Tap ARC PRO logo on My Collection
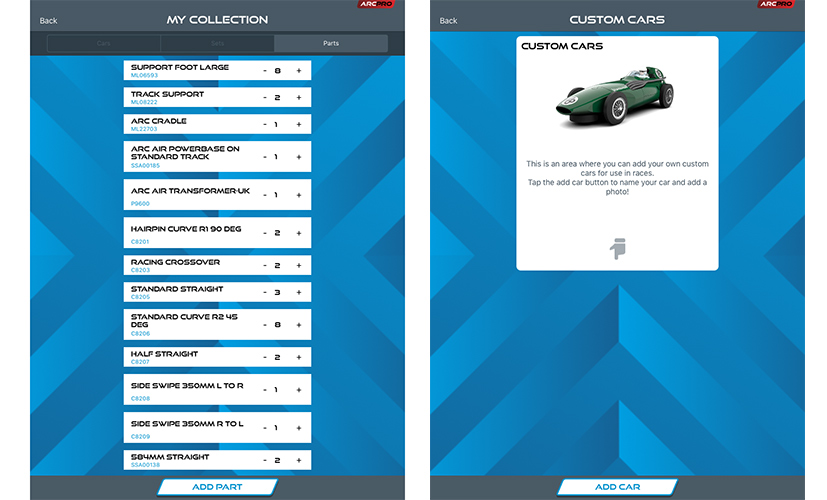 click(376, 4)
